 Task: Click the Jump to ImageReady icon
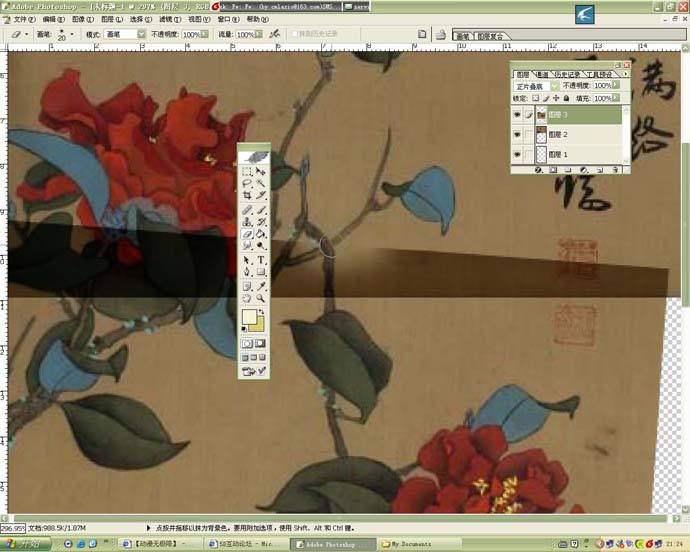pos(254,372)
